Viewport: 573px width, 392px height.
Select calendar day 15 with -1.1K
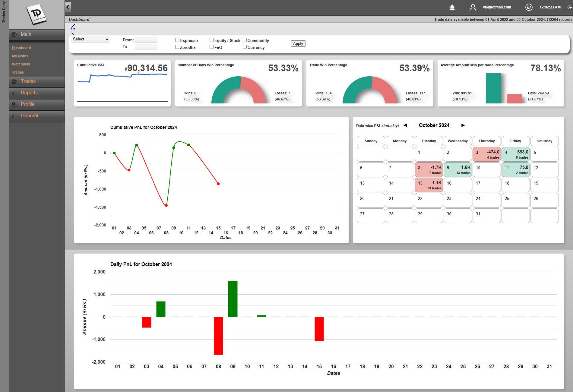coord(429,185)
